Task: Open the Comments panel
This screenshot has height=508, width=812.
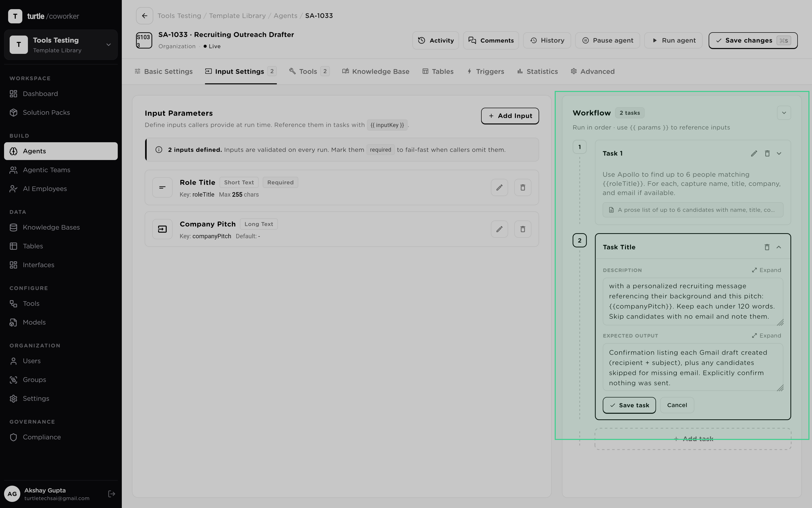Action: (491, 41)
